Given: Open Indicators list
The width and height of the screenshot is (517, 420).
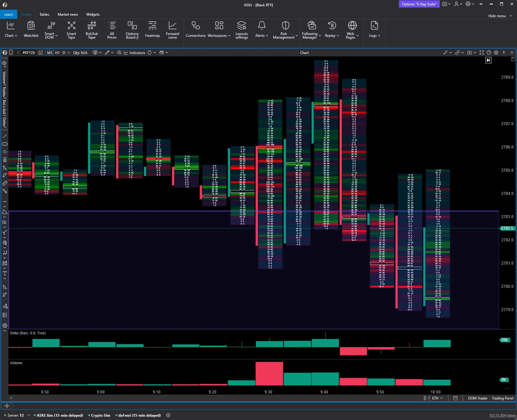Looking at the screenshot, I should (x=134, y=52).
